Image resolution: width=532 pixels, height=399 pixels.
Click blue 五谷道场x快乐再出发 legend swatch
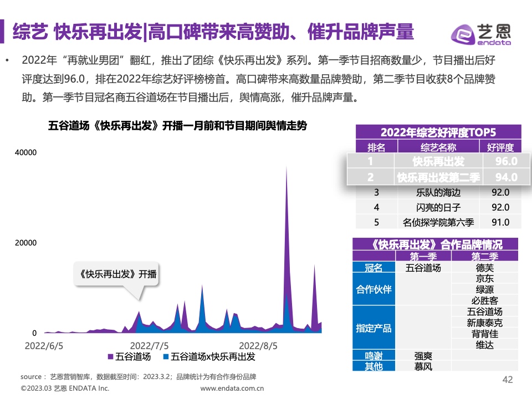pos(166,356)
